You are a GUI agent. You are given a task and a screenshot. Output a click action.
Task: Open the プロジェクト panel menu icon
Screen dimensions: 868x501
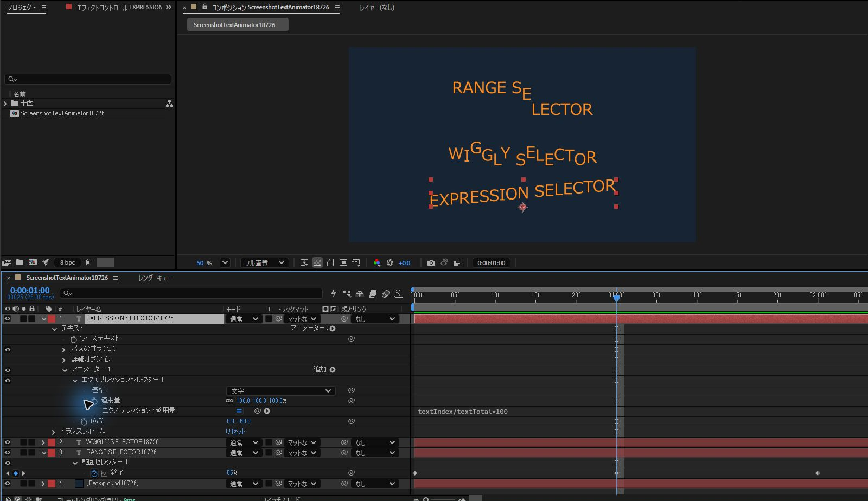[x=44, y=8]
